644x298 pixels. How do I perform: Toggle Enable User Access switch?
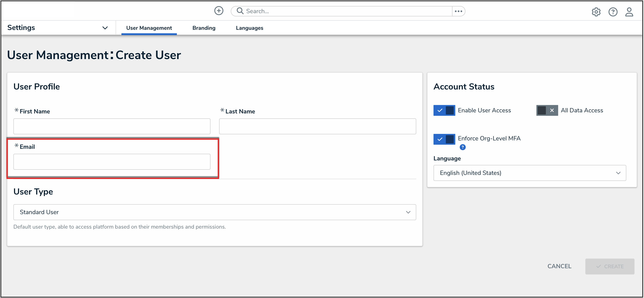pyautogui.click(x=444, y=110)
